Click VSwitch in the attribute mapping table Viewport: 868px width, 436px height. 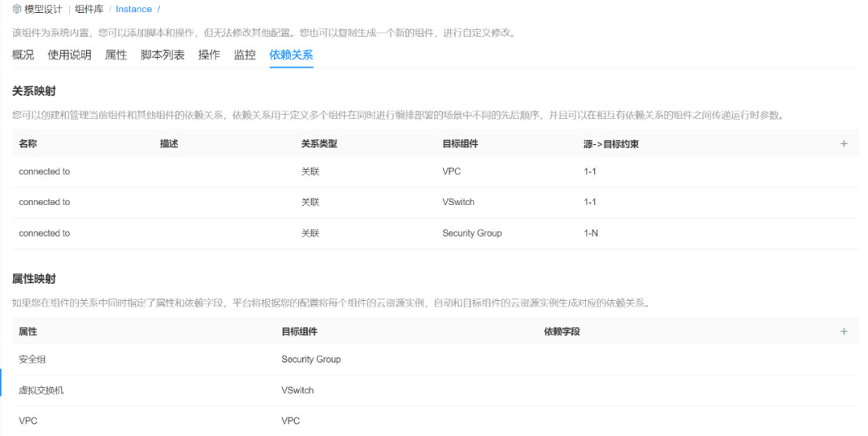(297, 391)
